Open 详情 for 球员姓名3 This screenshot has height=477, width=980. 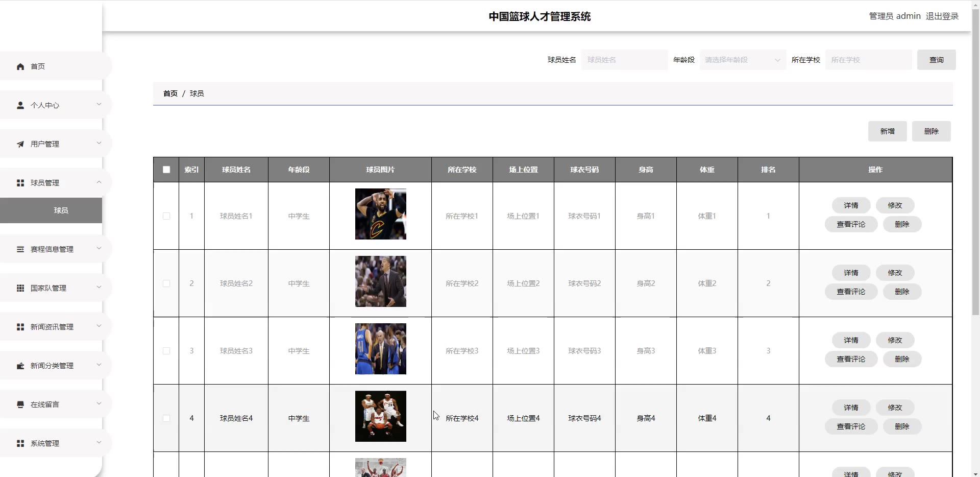[x=851, y=340]
